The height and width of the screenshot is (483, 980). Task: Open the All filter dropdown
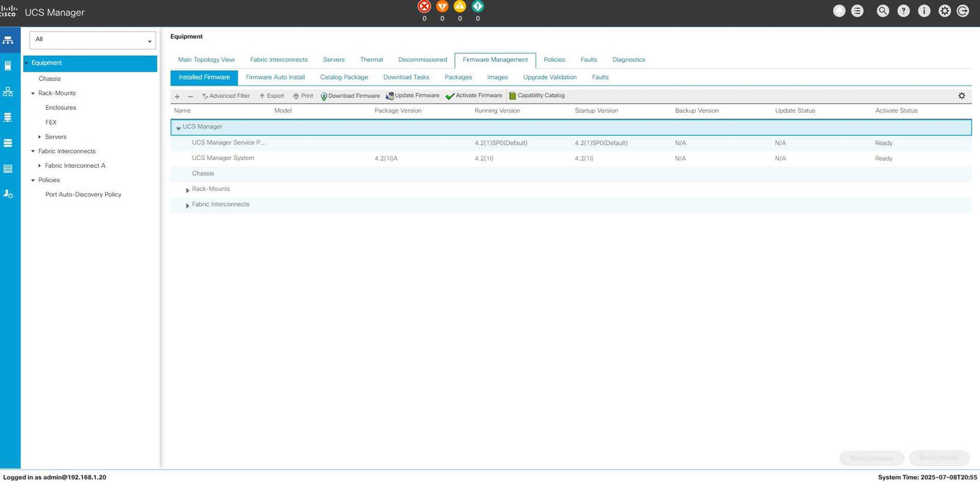point(93,40)
